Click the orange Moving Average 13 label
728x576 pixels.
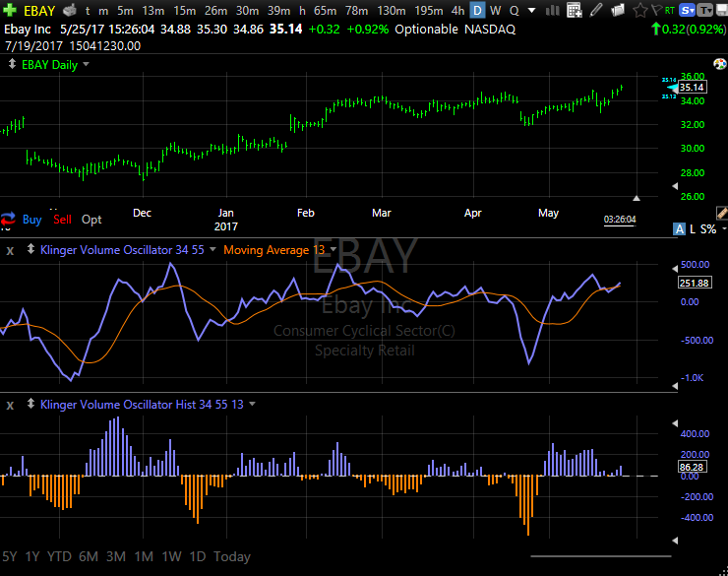(273, 250)
